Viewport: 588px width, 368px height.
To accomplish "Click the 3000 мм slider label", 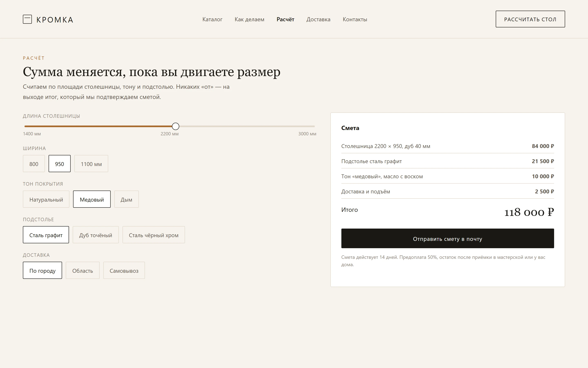I will [x=307, y=134].
